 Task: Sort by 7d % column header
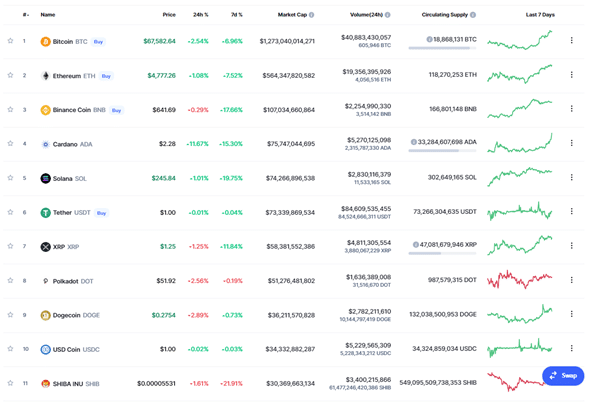237,15
